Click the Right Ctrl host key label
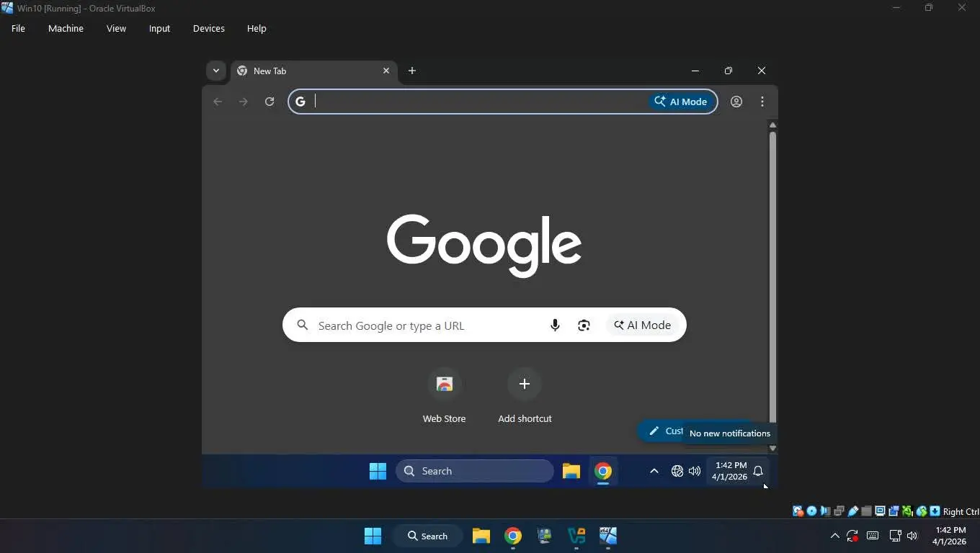This screenshot has width=980, height=553. [x=961, y=512]
